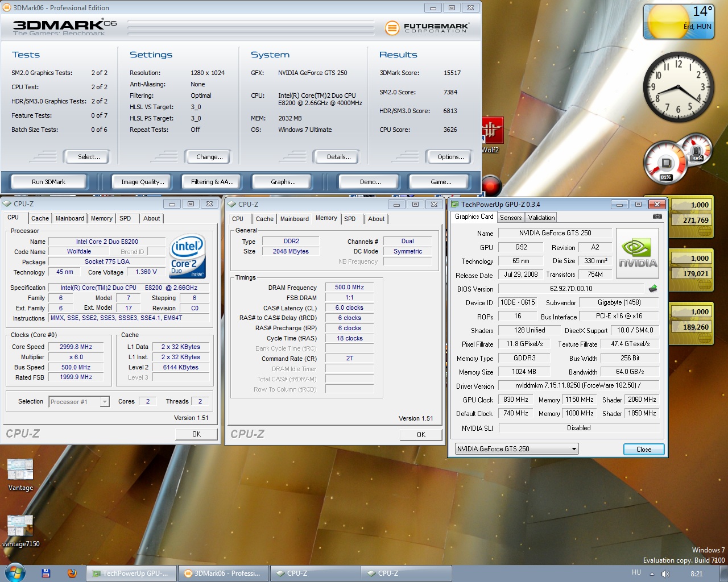The height and width of the screenshot is (582, 728).
Task: Click OK in left CPU-Z window
Action: point(196,434)
